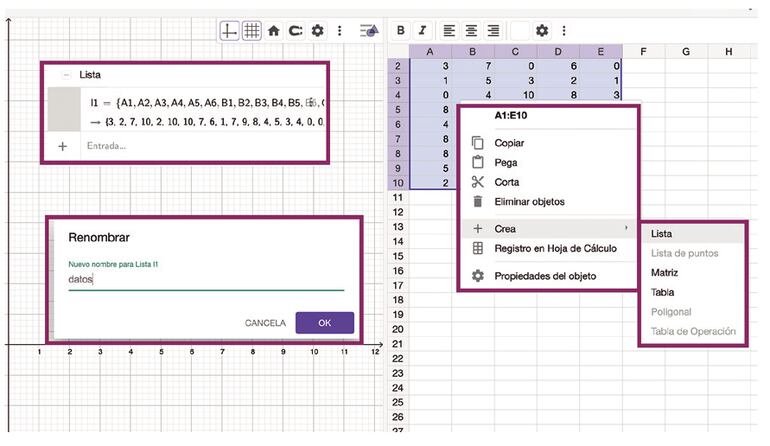Open the cell background color swatch

(520, 30)
